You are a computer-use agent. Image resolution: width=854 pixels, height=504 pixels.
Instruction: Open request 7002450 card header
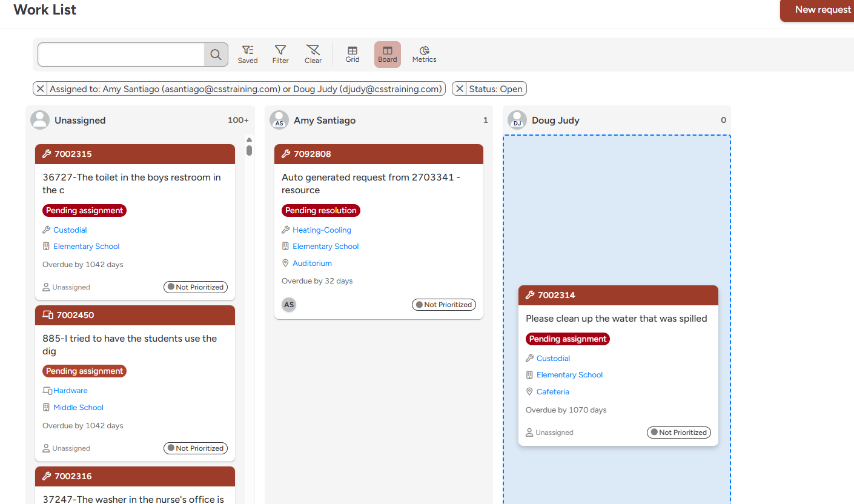pyautogui.click(x=135, y=315)
